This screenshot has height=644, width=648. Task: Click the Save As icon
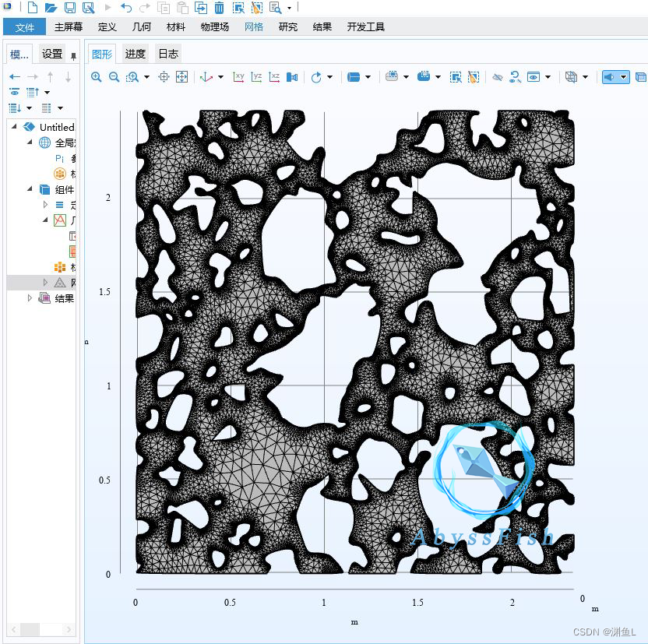coord(89,8)
